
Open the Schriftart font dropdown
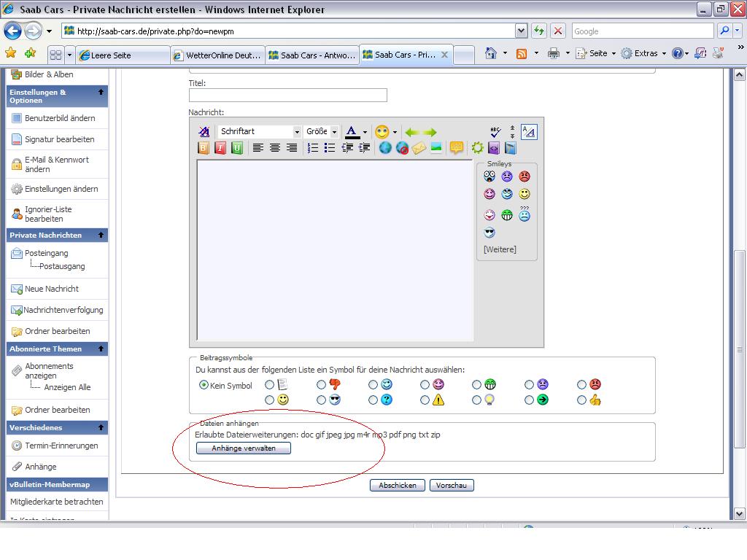coord(259,131)
